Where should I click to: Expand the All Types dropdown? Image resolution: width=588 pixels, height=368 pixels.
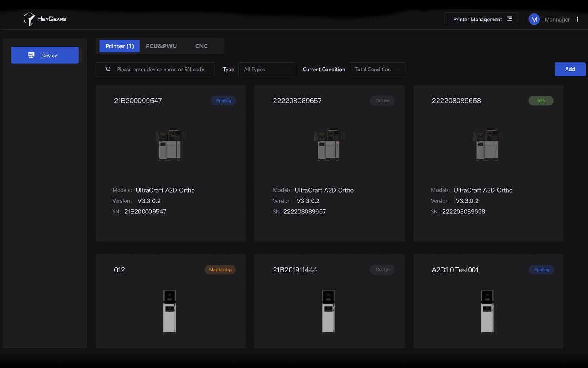(x=266, y=70)
